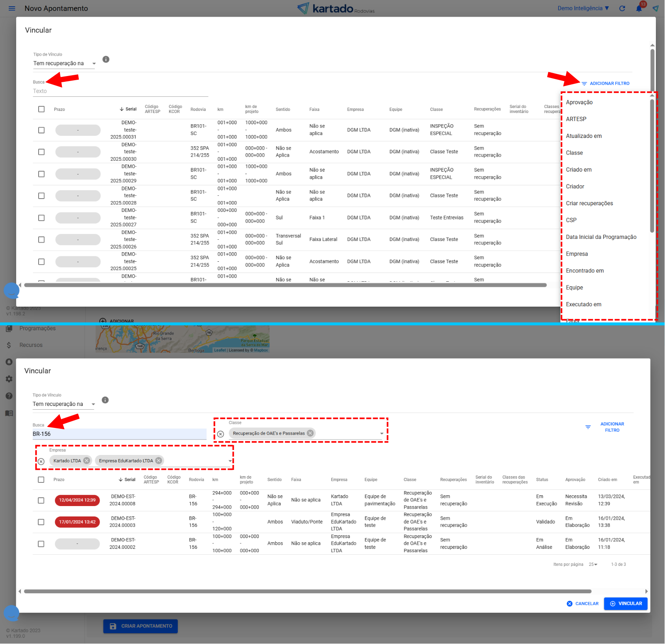The width and height of the screenshot is (665, 644).
Task: Remove the Recuperação de OAE's e Passarelas chip
Action: tap(310, 433)
